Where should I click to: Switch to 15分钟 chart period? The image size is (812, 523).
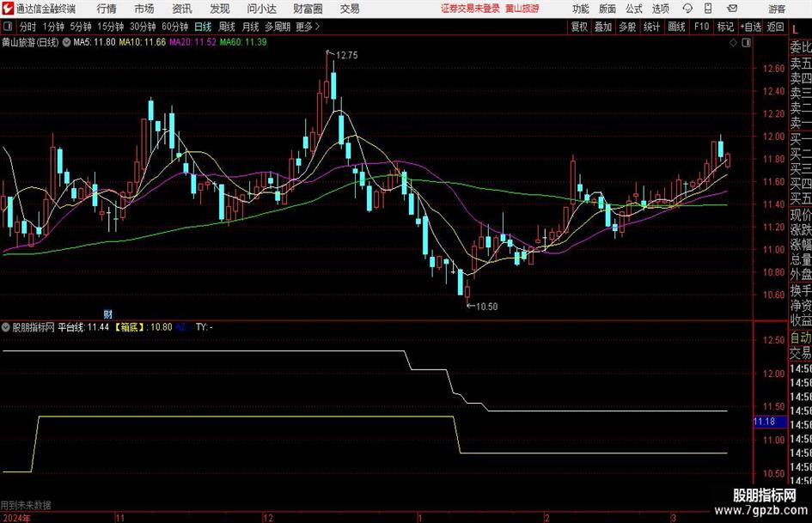point(111,27)
